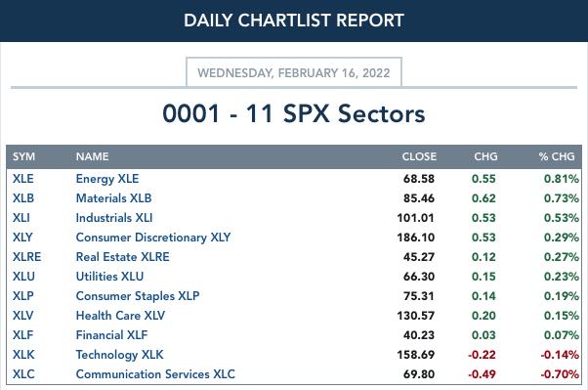Click the XLB symbol link
Screen dimensions: 588x390
[23, 198]
